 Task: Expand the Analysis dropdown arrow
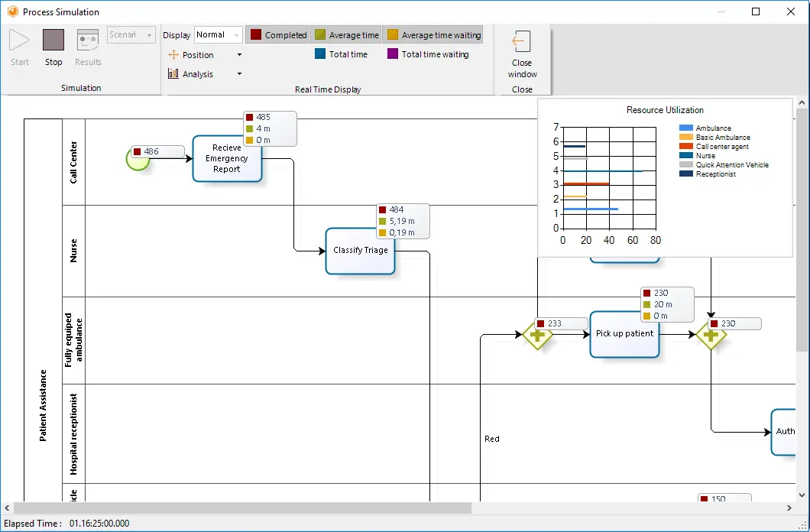point(239,74)
